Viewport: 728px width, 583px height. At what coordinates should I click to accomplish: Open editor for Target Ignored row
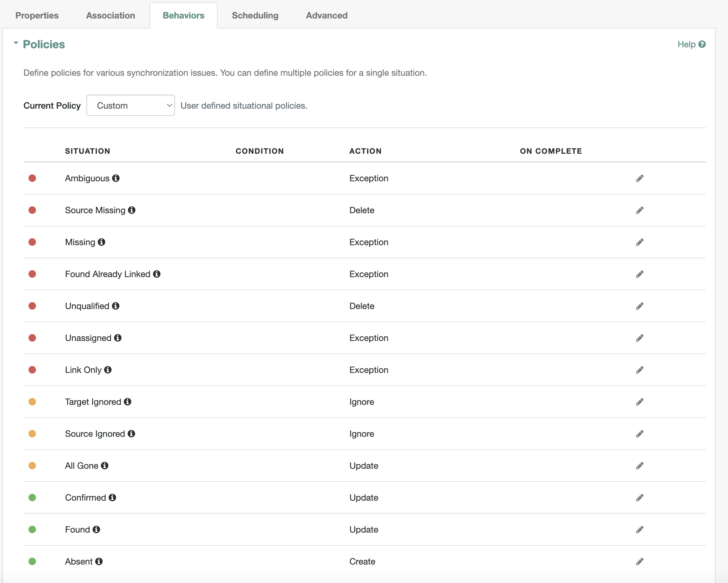(639, 402)
